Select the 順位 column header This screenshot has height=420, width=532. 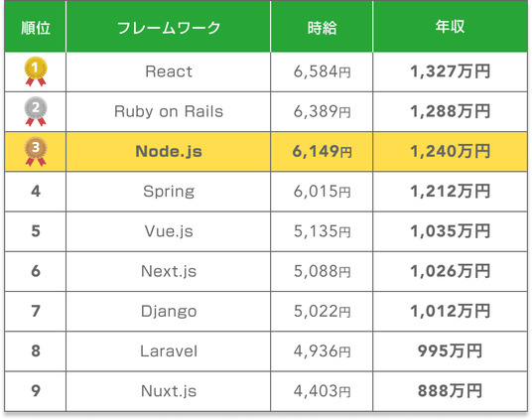[36, 27]
